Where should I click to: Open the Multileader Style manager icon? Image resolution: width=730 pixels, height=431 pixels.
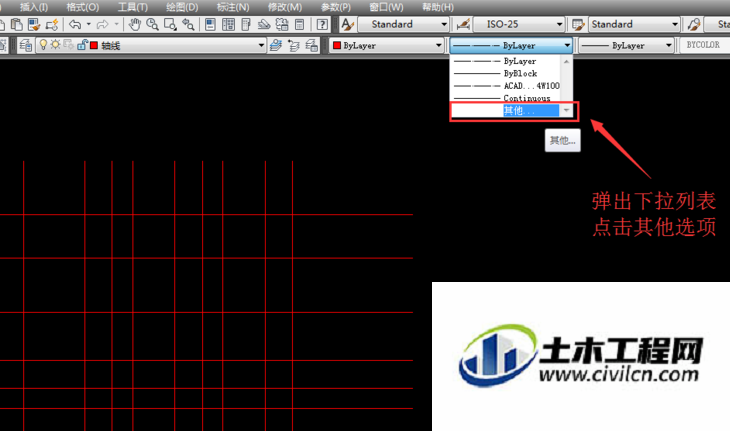click(694, 24)
